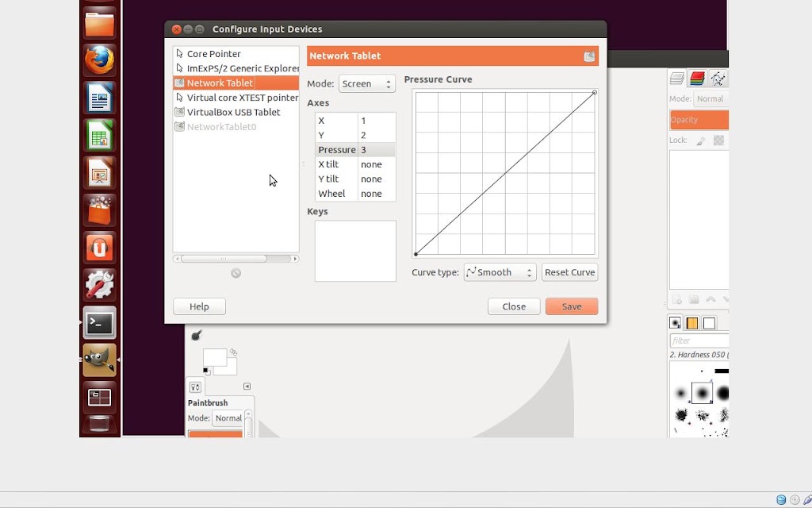Screen dimensions: 812x508
Task: Open Paintbrush Mode Normal dropdown
Action: (x=228, y=418)
